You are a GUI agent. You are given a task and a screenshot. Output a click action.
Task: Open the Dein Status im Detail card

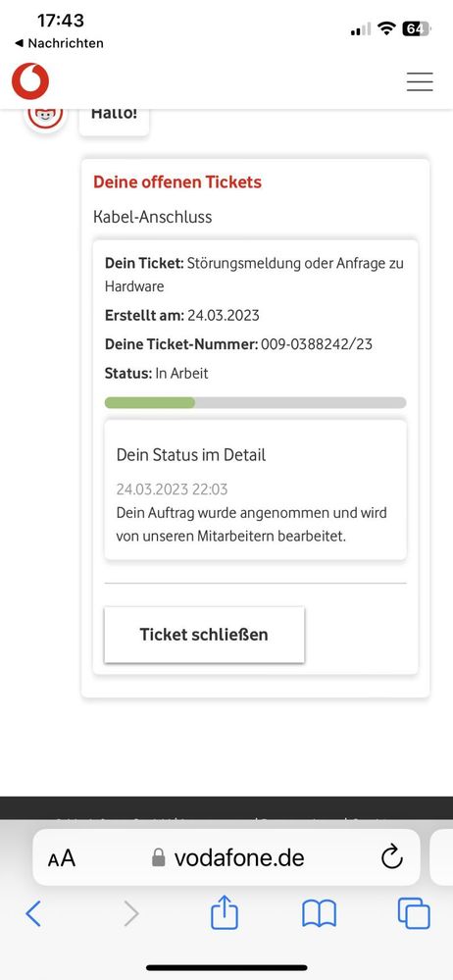coord(256,490)
